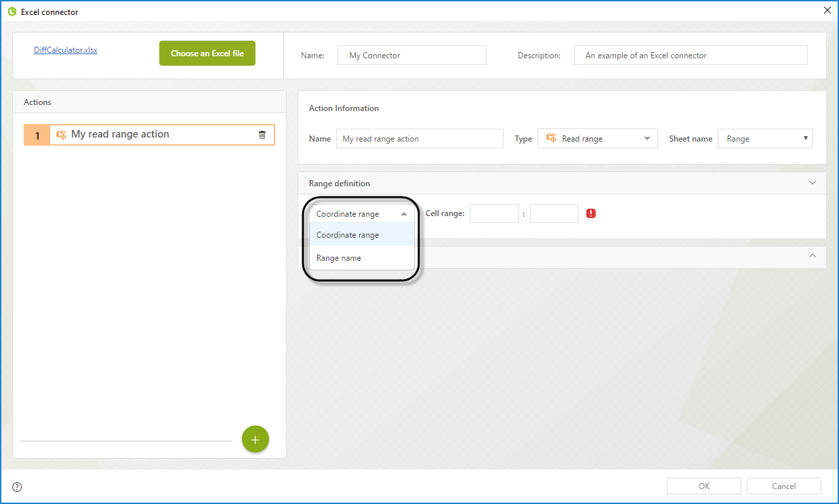This screenshot has width=839, height=504.
Task: Open the Type dropdown showing Read range
Action: pyautogui.click(x=597, y=139)
